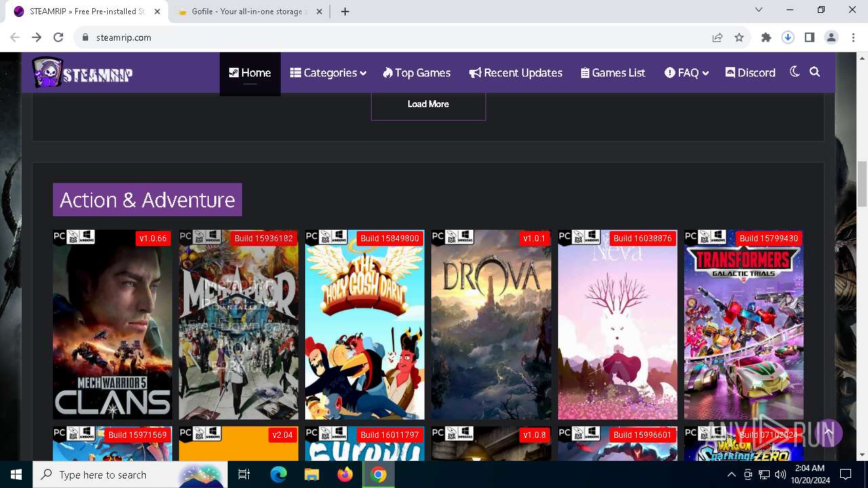
Task: Go forward in browser history
Action: point(37,37)
